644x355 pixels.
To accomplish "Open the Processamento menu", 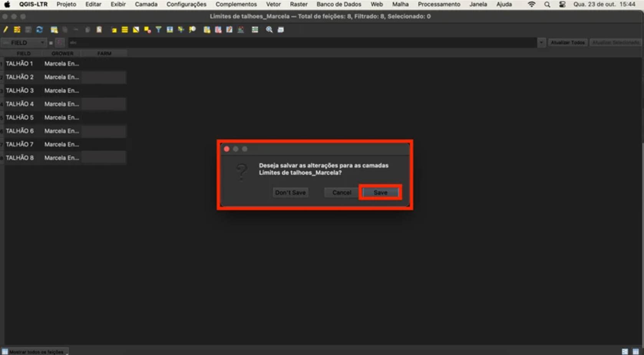I will tap(439, 4).
